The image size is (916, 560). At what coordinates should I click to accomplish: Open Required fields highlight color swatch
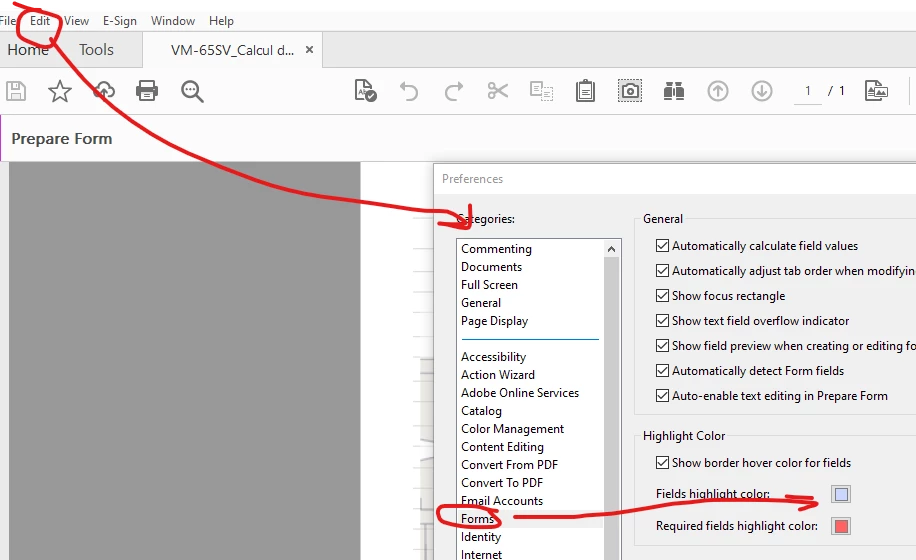[841, 526]
